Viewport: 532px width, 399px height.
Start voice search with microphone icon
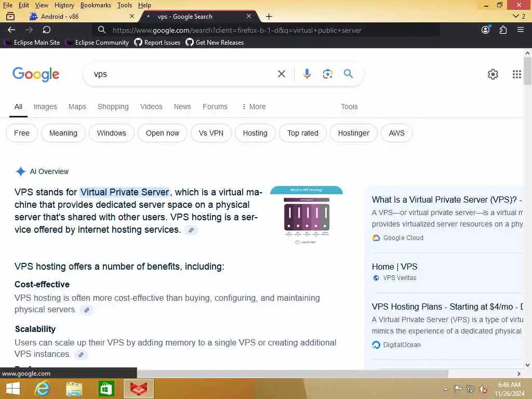click(x=307, y=74)
